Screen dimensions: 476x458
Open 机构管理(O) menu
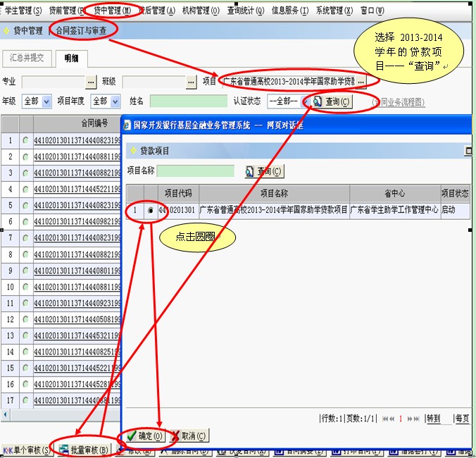pyautogui.click(x=201, y=11)
